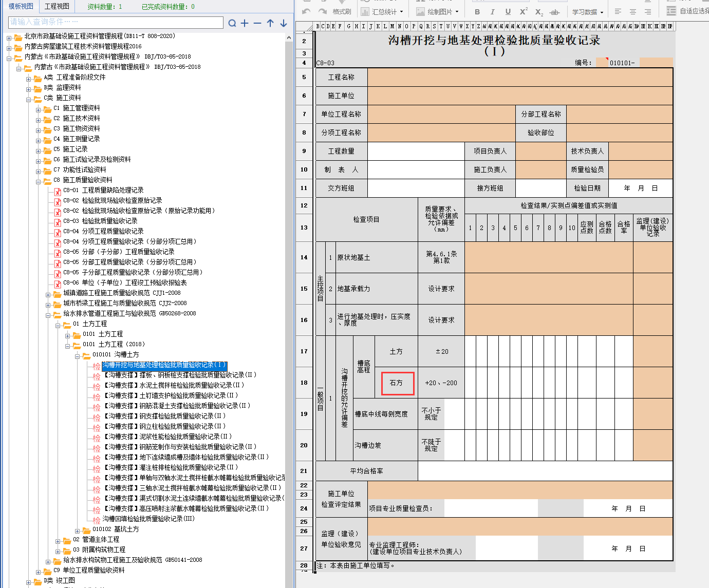709x588 pixels.
Task: Select row header 14
Action: coord(304,257)
